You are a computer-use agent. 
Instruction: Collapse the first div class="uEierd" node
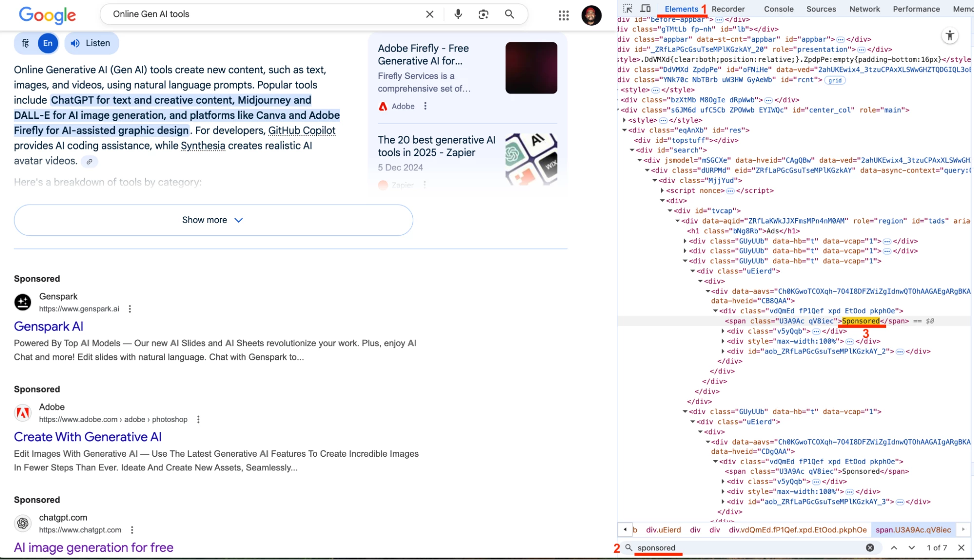click(692, 271)
